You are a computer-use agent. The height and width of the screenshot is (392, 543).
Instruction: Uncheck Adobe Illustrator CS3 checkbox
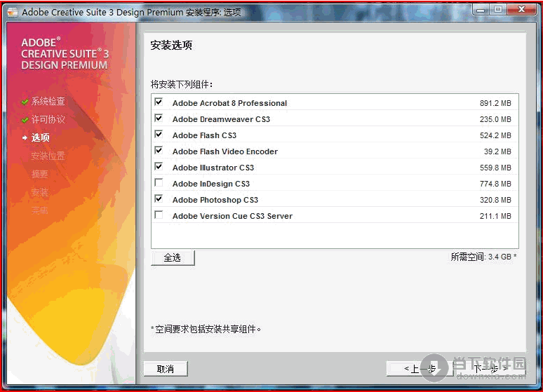pos(159,166)
